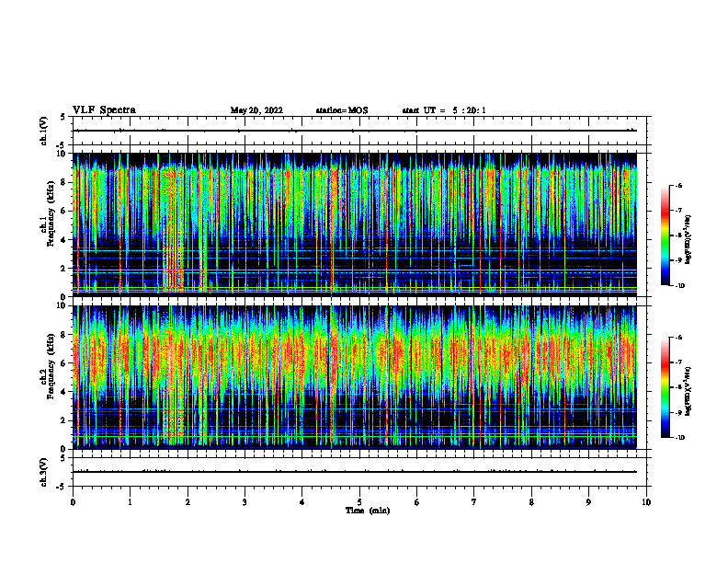Click time axis tick label "5"

click(359, 502)
